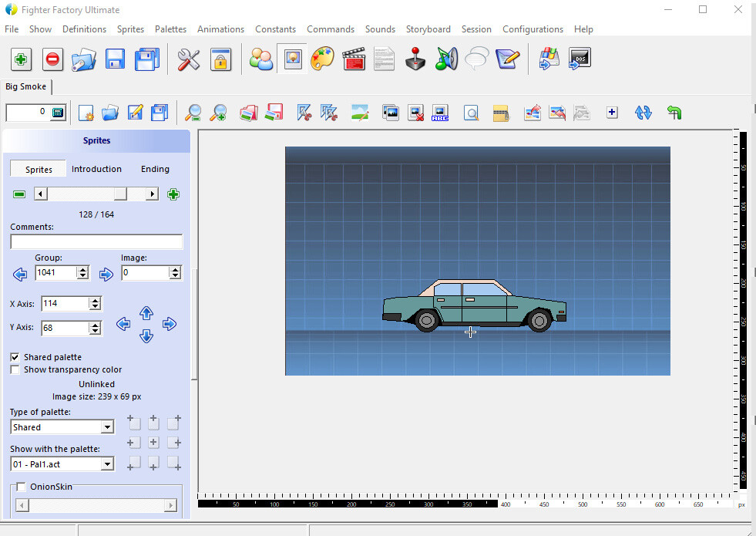Open the palette editor (paint palette icon)
This screenshot has height=536, width=756.
tap(322, 59)
